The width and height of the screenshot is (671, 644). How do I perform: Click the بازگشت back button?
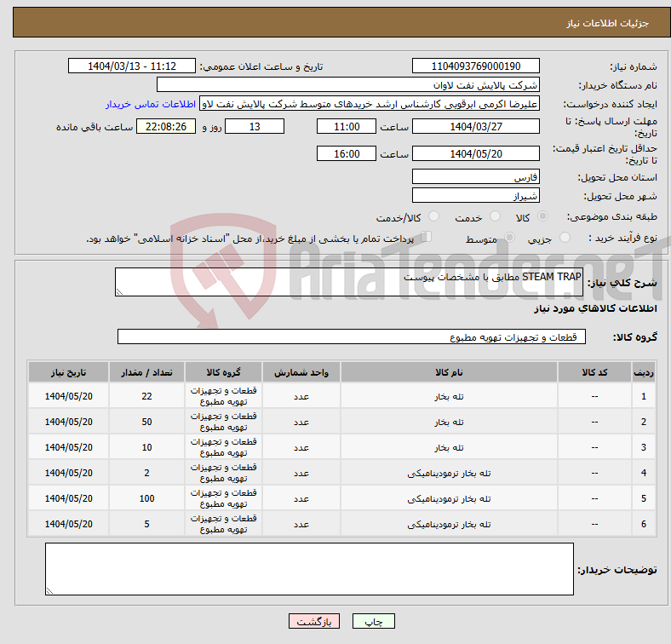[x=314, y=621]
